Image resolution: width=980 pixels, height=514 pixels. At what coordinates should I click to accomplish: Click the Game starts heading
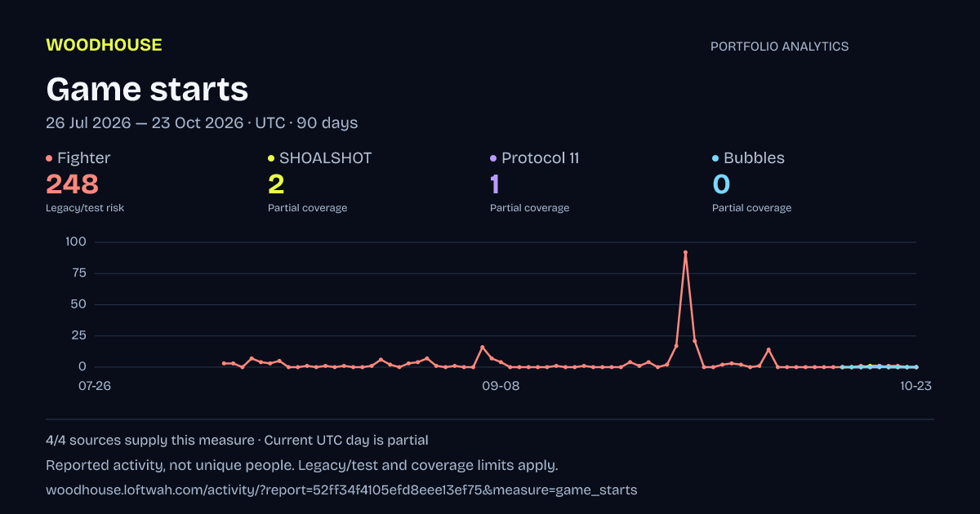click(147, 89)
